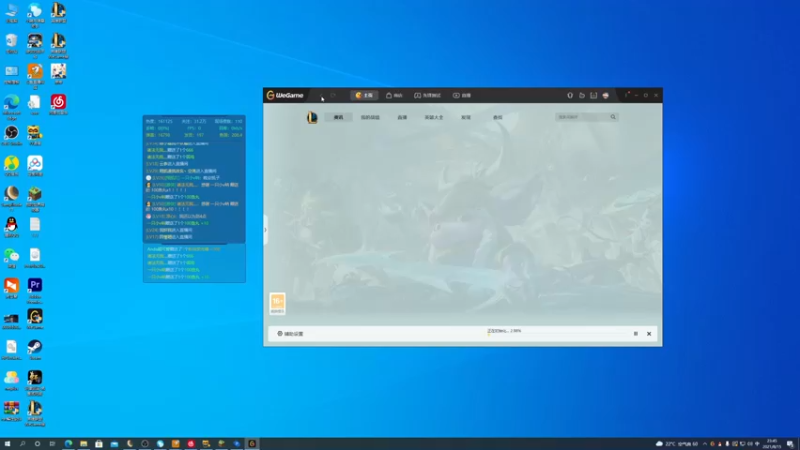Click the stats header of stream chat overlay
Screen dimensions: 800x450
[x=194, y=128]
